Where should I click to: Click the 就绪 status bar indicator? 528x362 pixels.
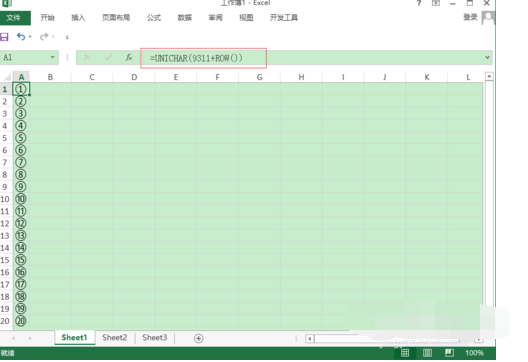coord(7,353)
